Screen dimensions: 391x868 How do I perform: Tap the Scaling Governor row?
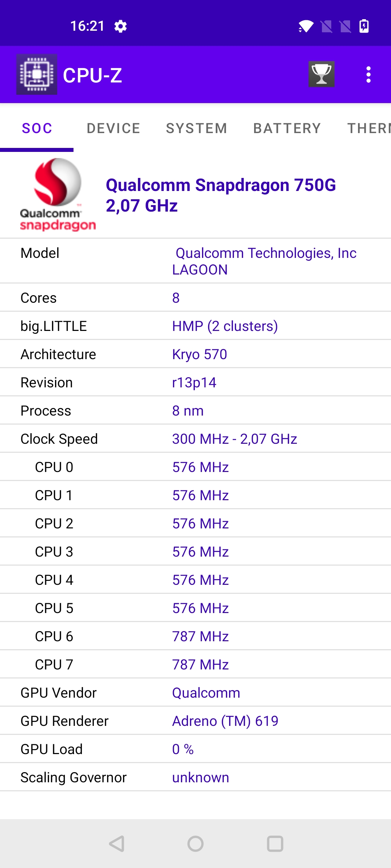point(195,777)
